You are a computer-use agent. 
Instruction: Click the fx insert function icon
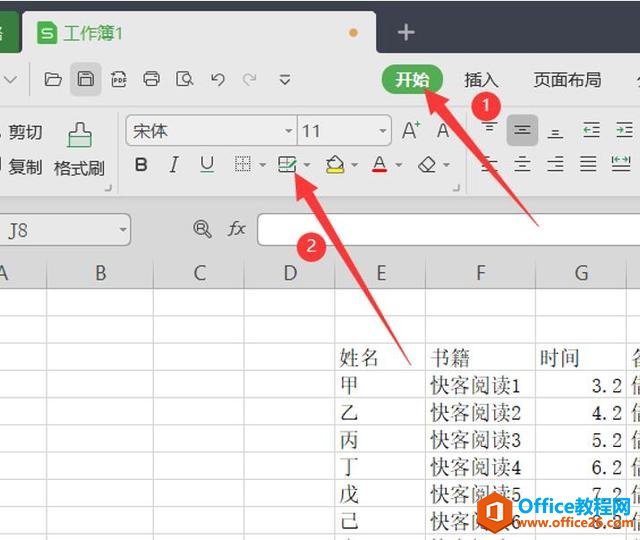pyautogui.click(x=237, y=229)
